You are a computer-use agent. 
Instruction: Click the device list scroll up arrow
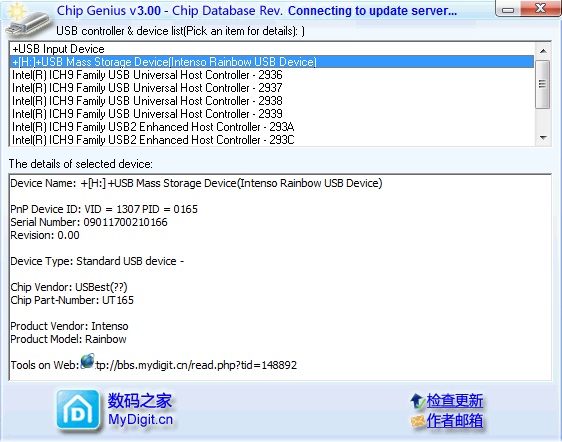543,51
